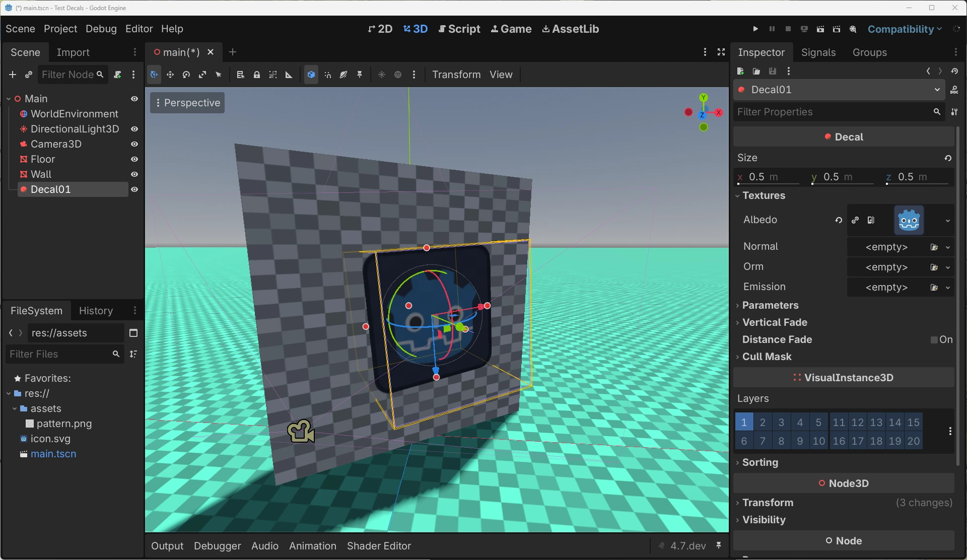Toggle split mode in FileSystem dock
The width and height of the screenshot is (967, 560).
[133, 333]
